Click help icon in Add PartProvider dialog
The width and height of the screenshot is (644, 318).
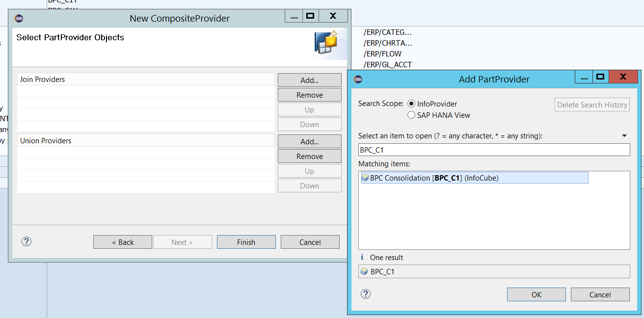(x=366, y=294)
